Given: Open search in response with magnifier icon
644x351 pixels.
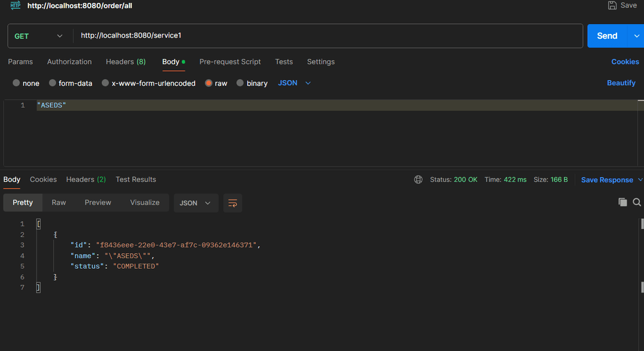Looking at the screenshot, I should pos(637,203).
